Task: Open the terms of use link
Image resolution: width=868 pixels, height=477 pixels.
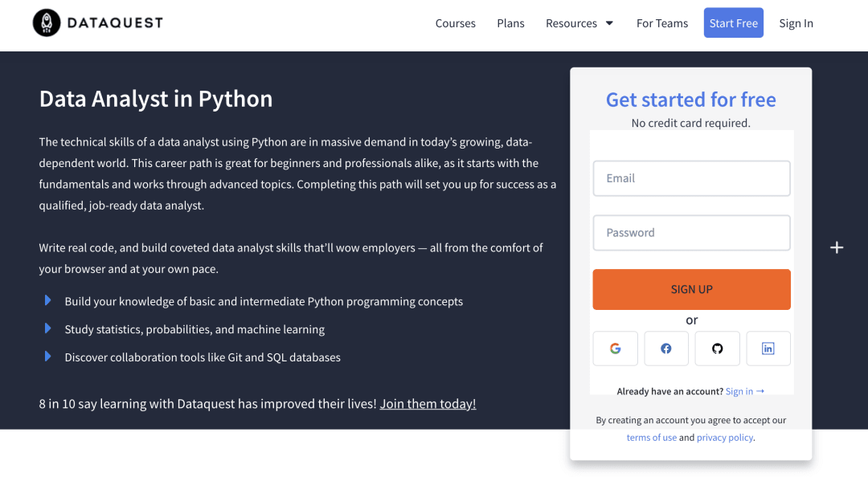Action: pos(652,437)
